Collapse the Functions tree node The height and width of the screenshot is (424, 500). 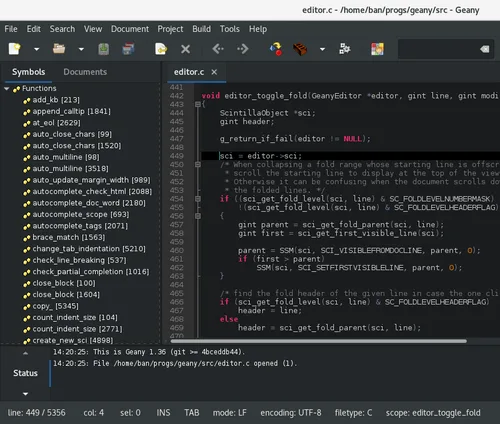(x=7, y=89)
